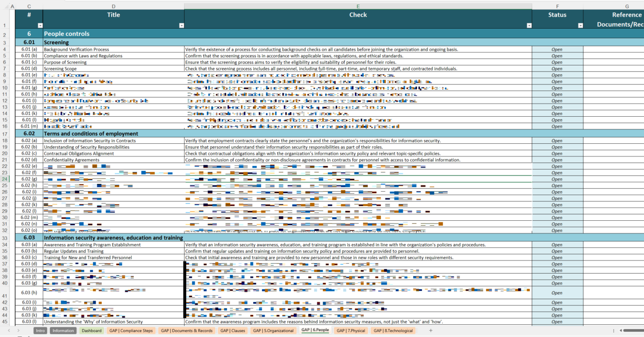Viewport: 644px width, 337px height.
Task: Select the GAP | Clauses sheet tab
Action: click(x=232, y=330)
